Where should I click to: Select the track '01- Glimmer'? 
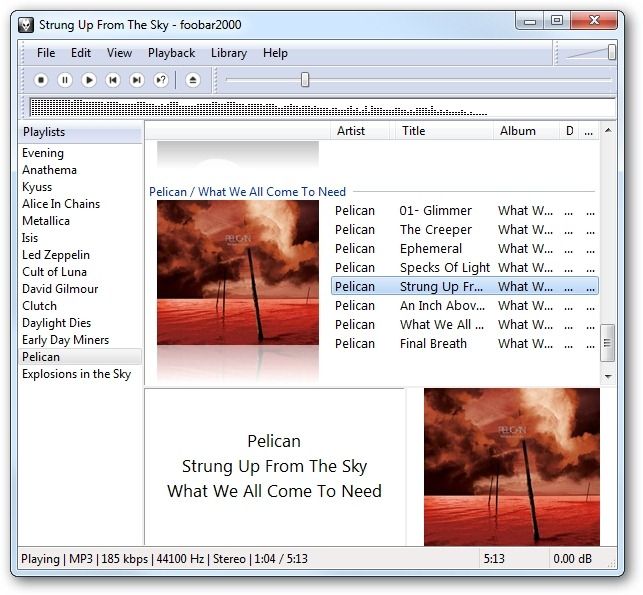464,211
